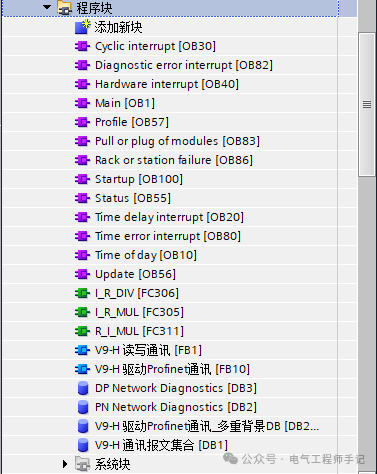Select Status [OB55] text
This screenshot has height=474, width=377.
133,198
